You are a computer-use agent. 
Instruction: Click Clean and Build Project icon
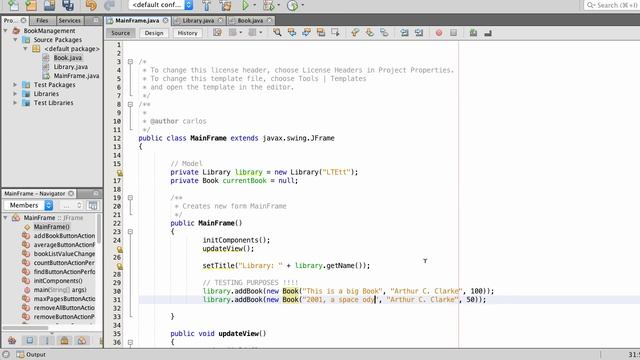[x=225, y=5]
